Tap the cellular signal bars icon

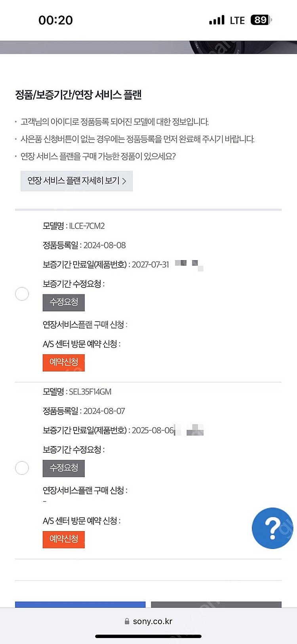point(217,20)
